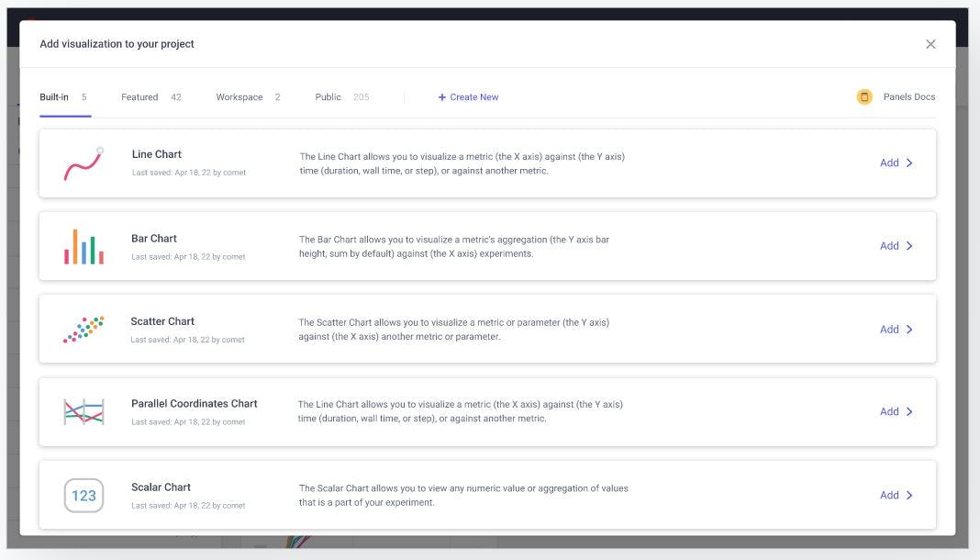Click the Scalar Chart title
The width and height of the screenshot is (980, 560).
tap(161, 487)
